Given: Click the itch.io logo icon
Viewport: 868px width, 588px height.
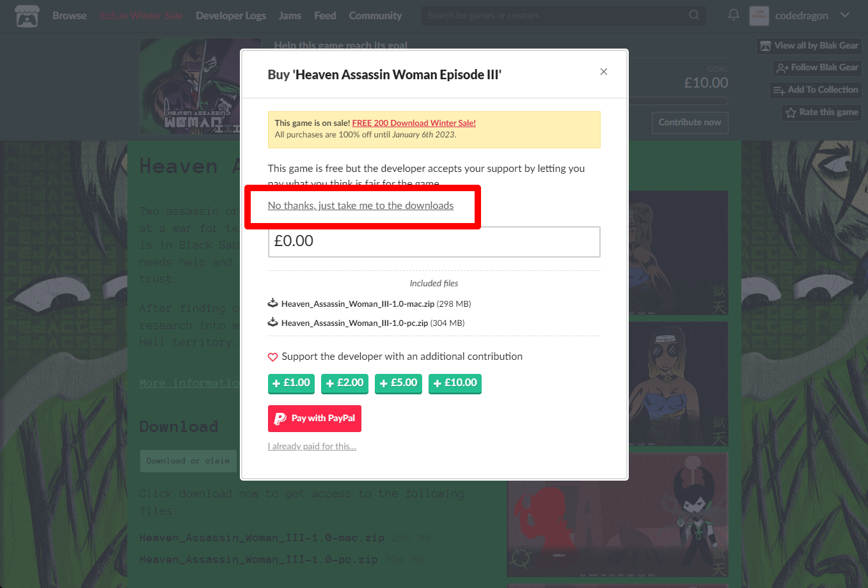Looking at the screenshot, I should coord(27,16).
